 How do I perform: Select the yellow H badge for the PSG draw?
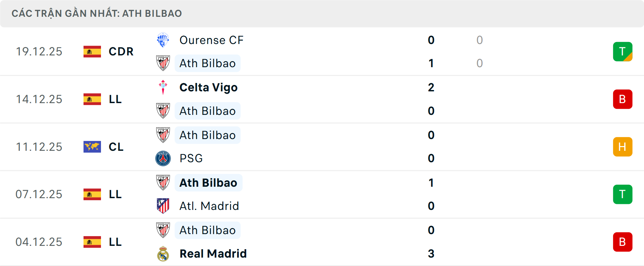click(623, 146)
